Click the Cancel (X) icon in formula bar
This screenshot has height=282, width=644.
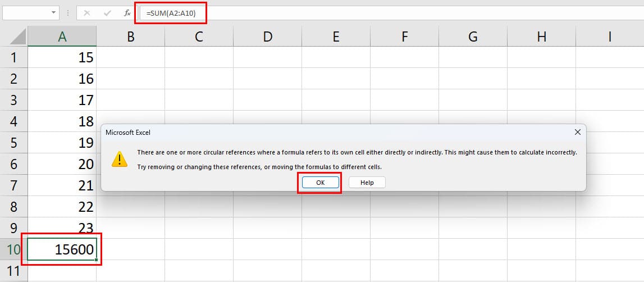(86, 13)
